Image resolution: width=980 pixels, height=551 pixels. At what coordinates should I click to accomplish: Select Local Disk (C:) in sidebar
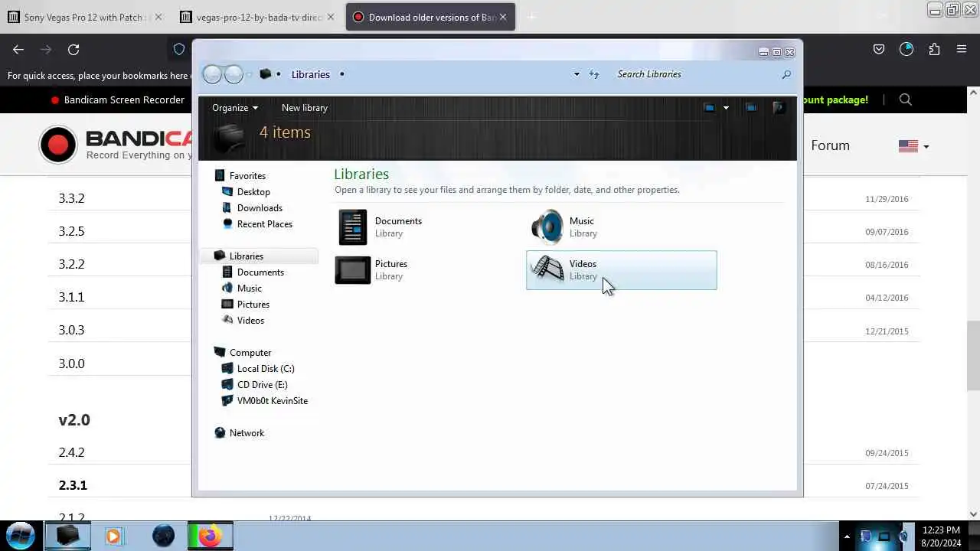pos(266,369)
